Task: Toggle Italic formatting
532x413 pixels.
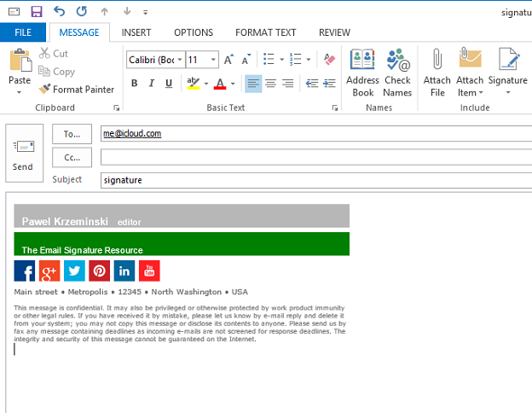Action: pyautogui.click(x=151, y=84)
